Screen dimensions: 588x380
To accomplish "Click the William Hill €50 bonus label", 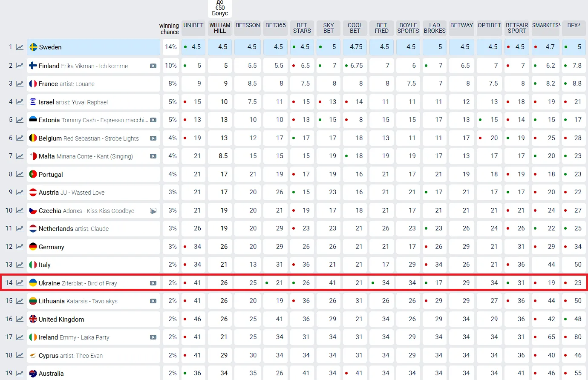I will click(220, 8).
